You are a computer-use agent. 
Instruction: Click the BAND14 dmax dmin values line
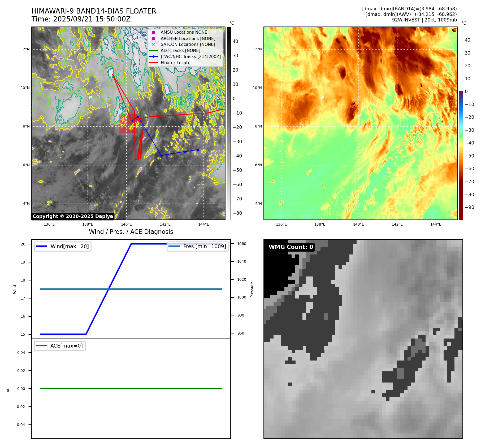(x=409, y=9)
